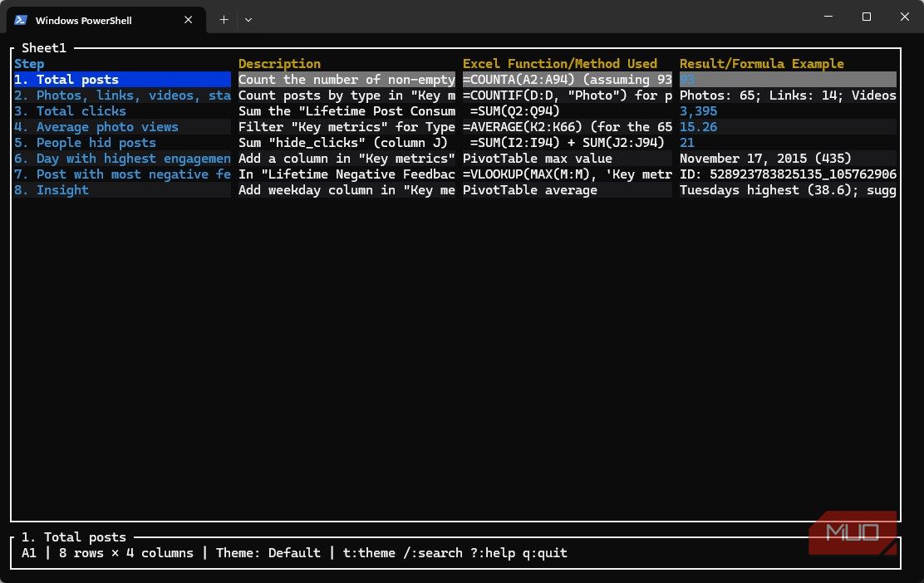This screenshot has width=924, height=583.
Task: Select the '1. Total posts' row cell
Action: 122,80
